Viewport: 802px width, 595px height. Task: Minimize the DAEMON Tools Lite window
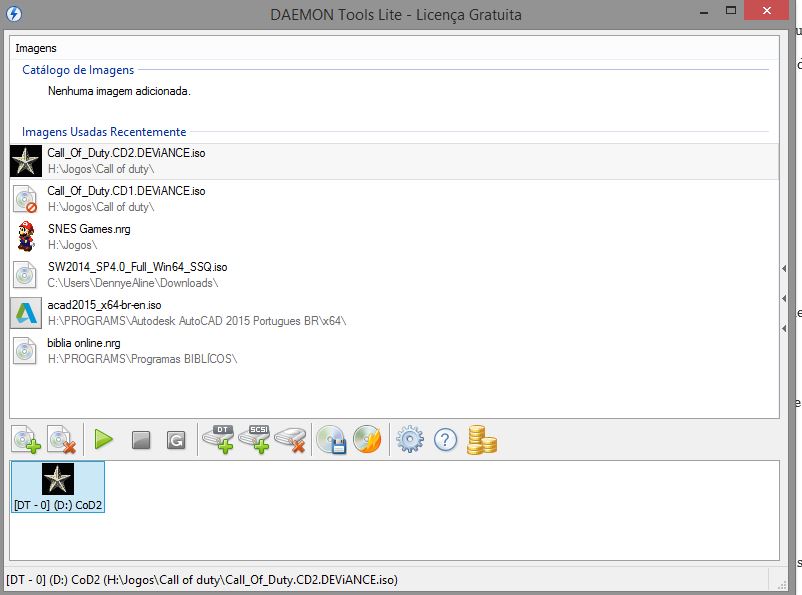704,12
